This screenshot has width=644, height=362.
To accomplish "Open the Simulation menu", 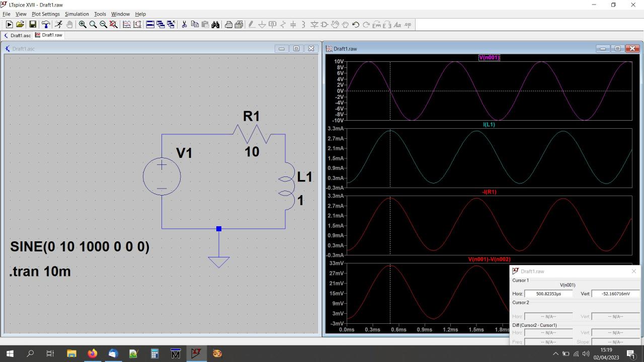I will tap(76, 14).
